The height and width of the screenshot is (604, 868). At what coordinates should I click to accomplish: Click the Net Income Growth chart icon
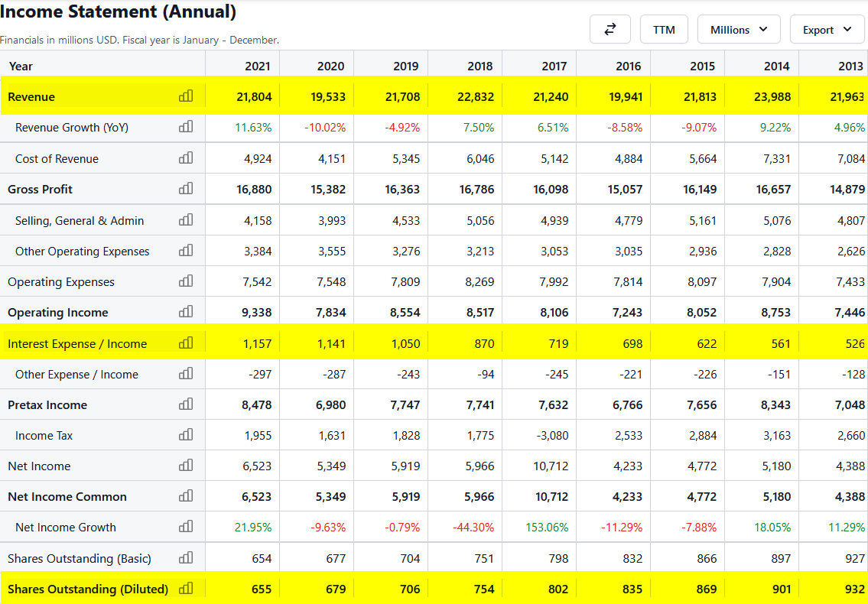click(186, 527)
